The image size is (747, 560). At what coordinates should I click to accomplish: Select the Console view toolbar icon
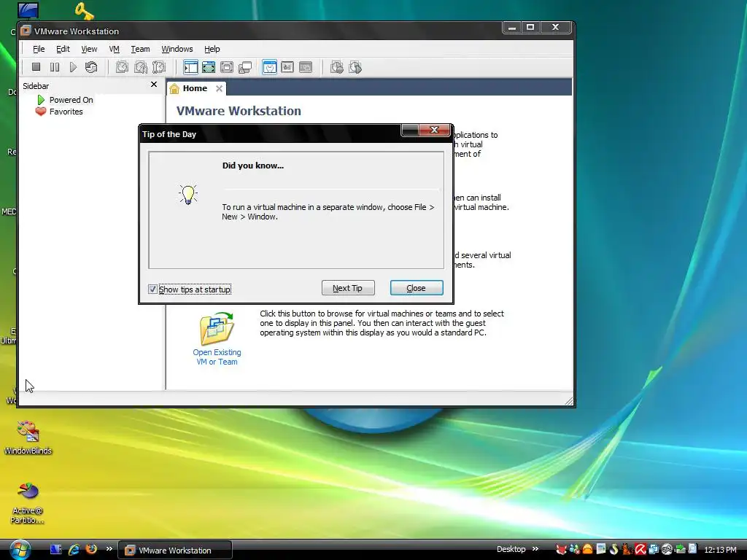[306, 67]
